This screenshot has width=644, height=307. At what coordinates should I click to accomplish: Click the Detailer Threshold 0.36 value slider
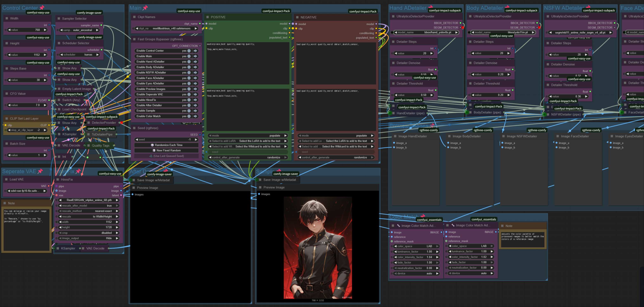click(x=568, y=96)
